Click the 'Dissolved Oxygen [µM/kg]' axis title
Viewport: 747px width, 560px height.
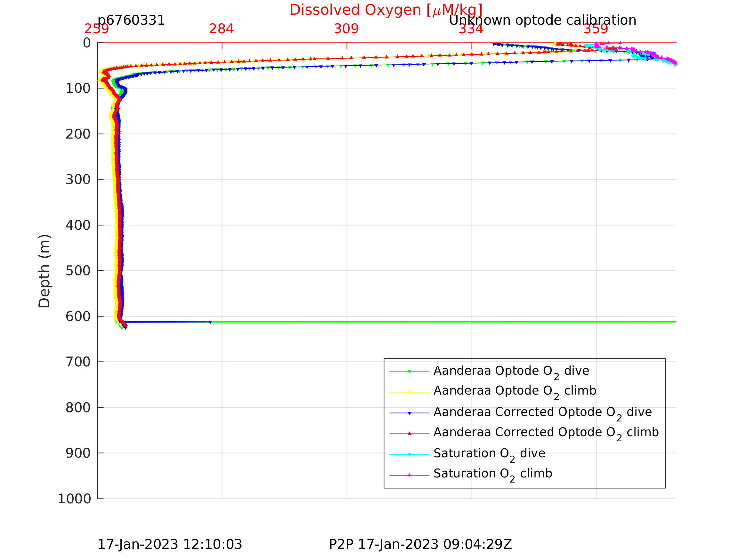point(386,10)
